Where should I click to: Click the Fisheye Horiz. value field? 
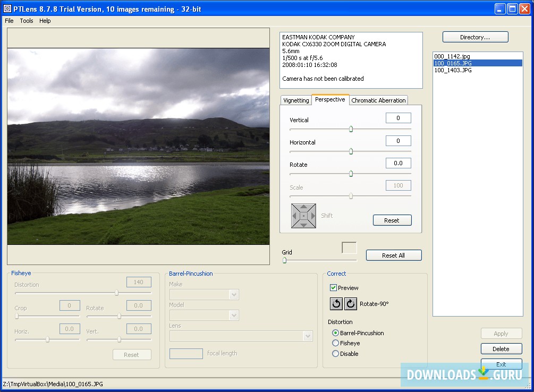[70, 329]
